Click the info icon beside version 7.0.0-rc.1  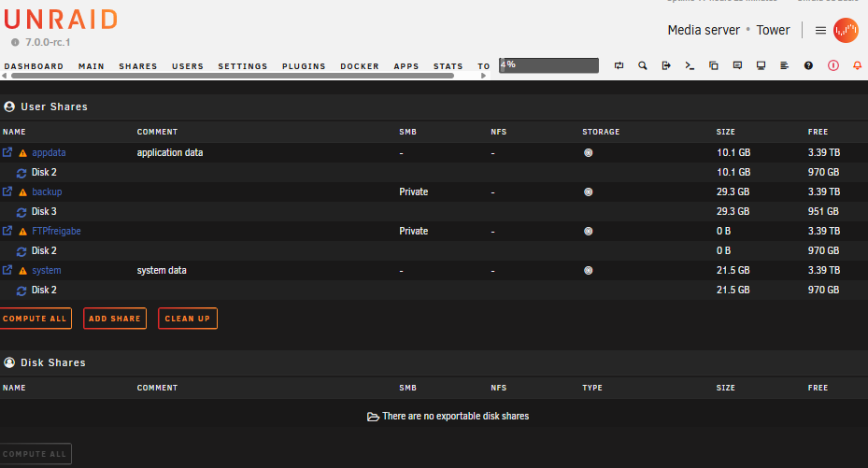click(15, 42)
